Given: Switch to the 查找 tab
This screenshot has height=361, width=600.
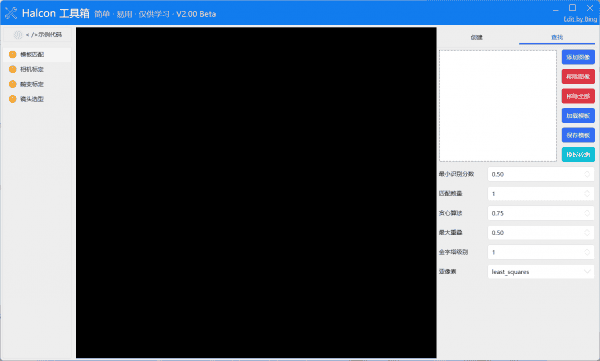Looking at the screenshot, I should [x=557, y=37].
